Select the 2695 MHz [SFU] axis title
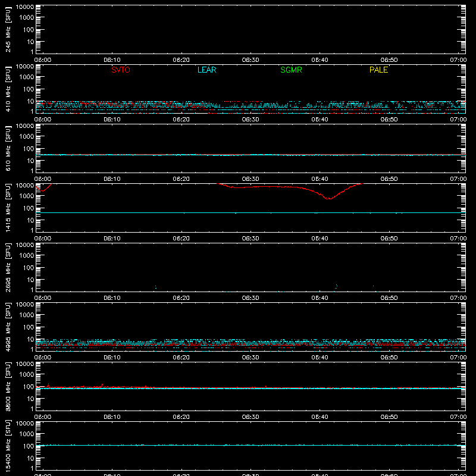476x476 pixels. [x=8, y=267]
